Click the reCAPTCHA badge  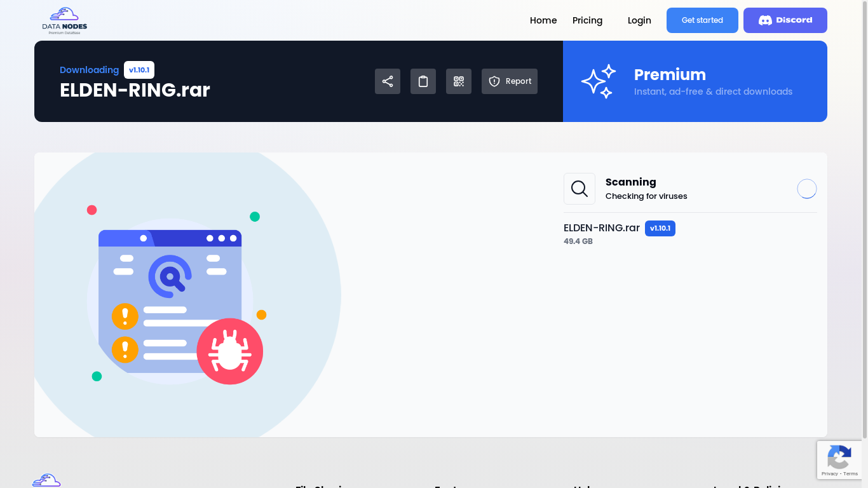click(839, 460)
